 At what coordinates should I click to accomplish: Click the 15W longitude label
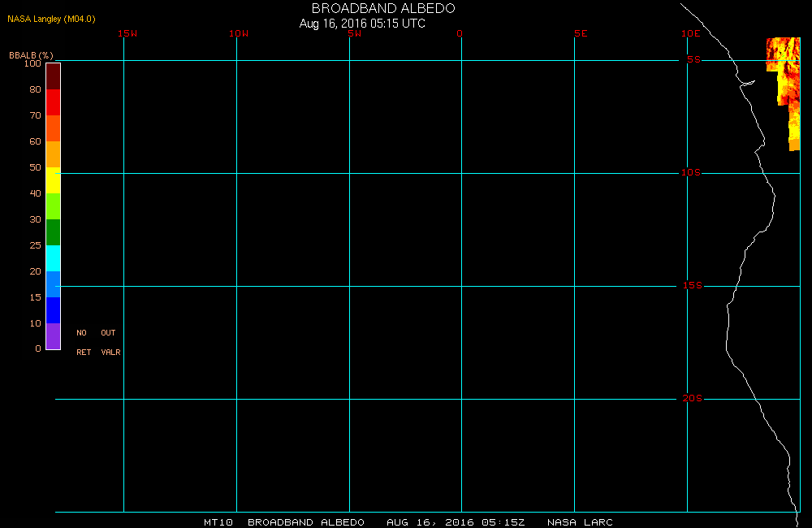pos(127,33)
